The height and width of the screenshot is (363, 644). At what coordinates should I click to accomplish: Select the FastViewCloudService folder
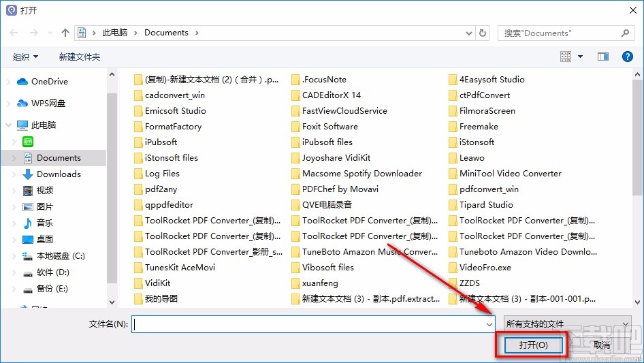tap(339, 111)
